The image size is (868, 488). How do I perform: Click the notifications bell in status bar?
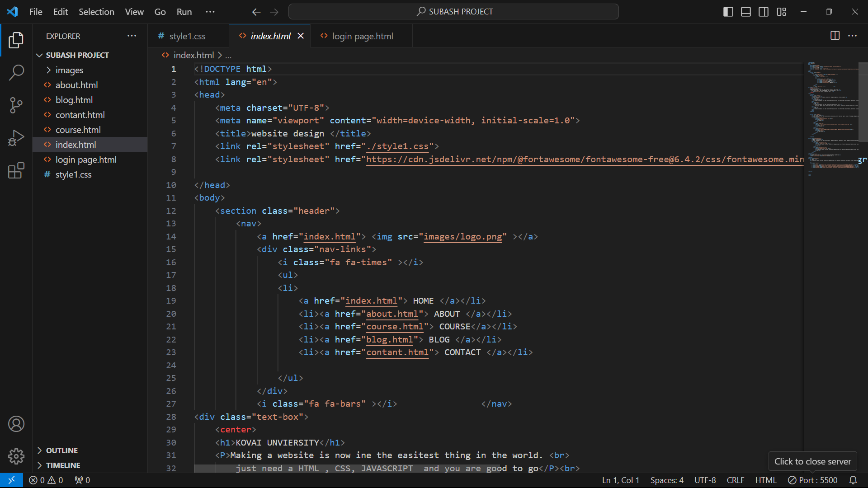[853, 480]
